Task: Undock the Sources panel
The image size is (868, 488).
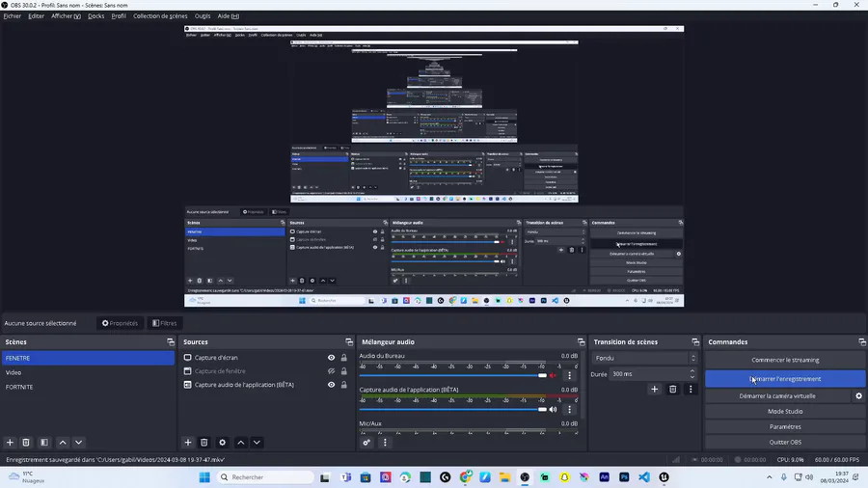Action: coord(349,342)
